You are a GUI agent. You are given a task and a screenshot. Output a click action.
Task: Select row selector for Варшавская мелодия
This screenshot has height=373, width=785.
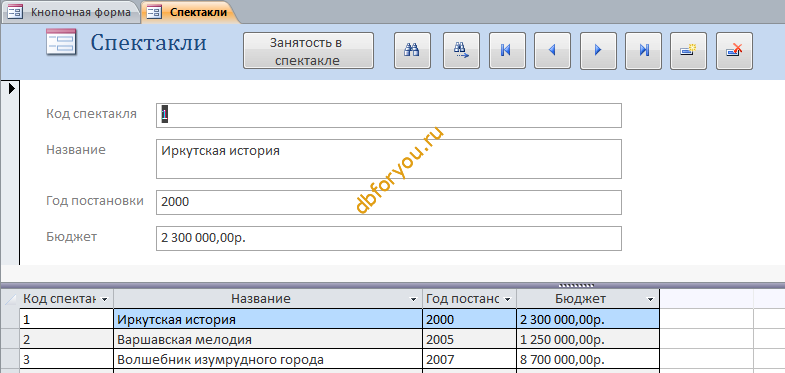tap(11, 339)
